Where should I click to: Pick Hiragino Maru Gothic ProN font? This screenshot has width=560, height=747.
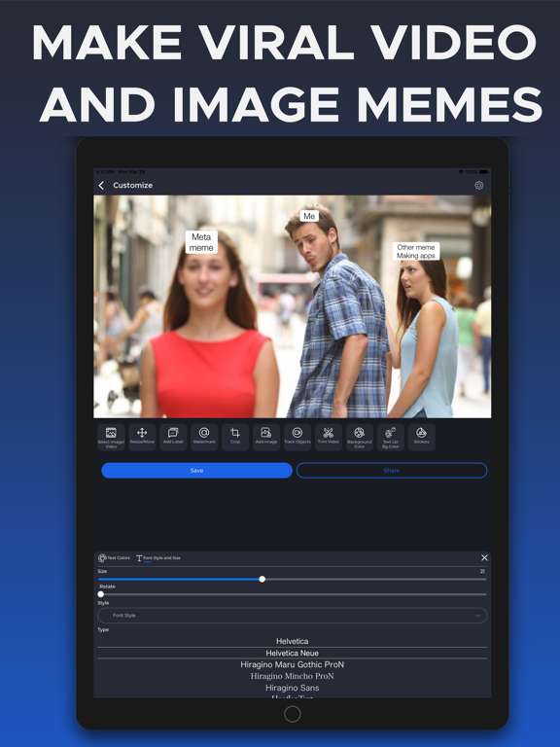[292, 664]
